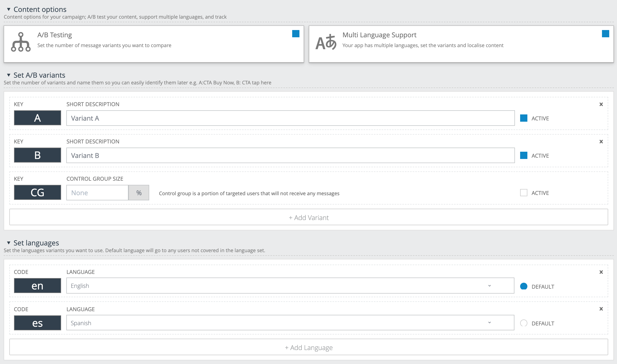Screen dimensions: 617x364
Task: Click the CG key badge
Action: tap(38, 193)
